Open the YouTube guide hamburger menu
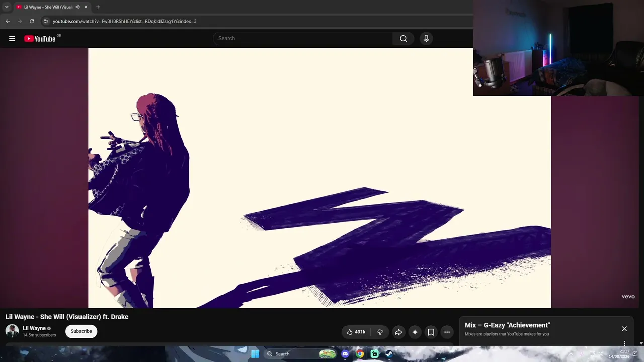This screenshot has height=362, width=644. (x=12, y=39)
